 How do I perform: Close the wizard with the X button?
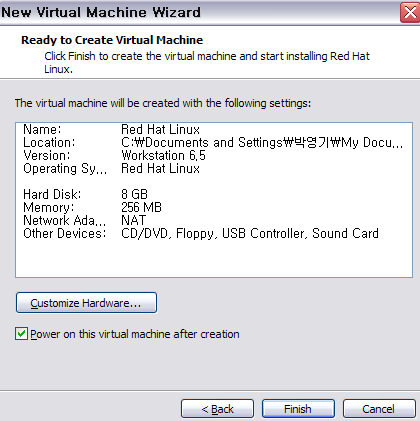click(410, 12)
